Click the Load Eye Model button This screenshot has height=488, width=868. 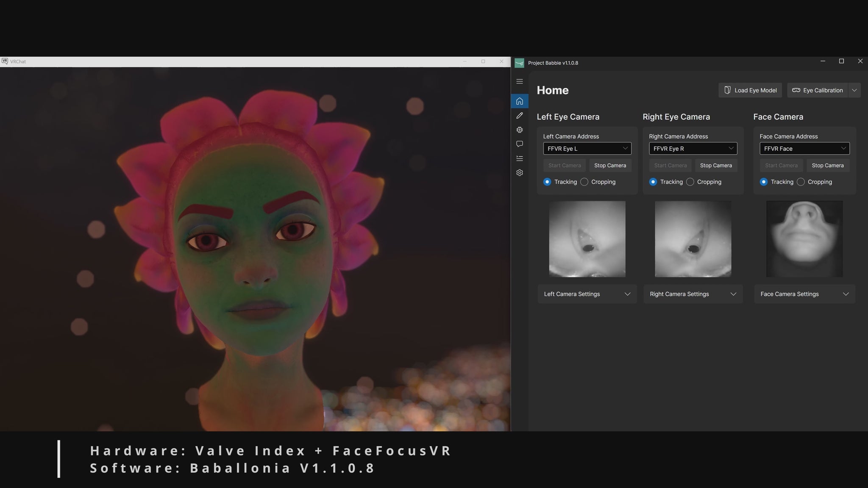point(750,90)
